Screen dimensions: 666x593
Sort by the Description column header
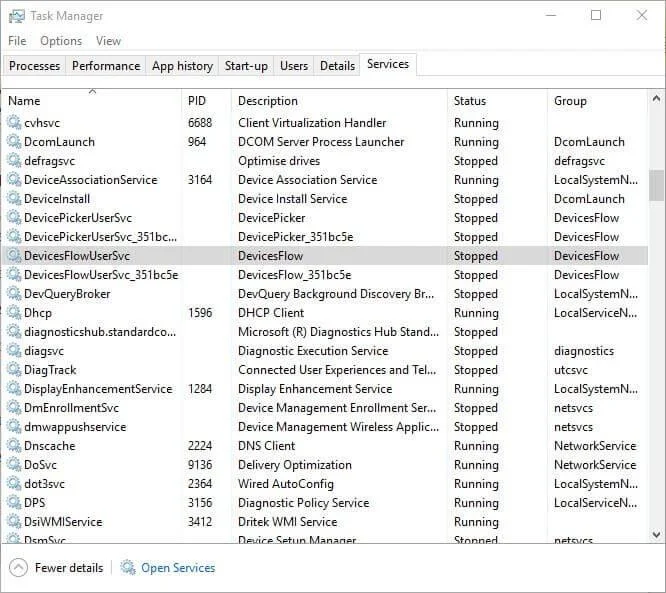pyautogui.click(x=339, y=101)
